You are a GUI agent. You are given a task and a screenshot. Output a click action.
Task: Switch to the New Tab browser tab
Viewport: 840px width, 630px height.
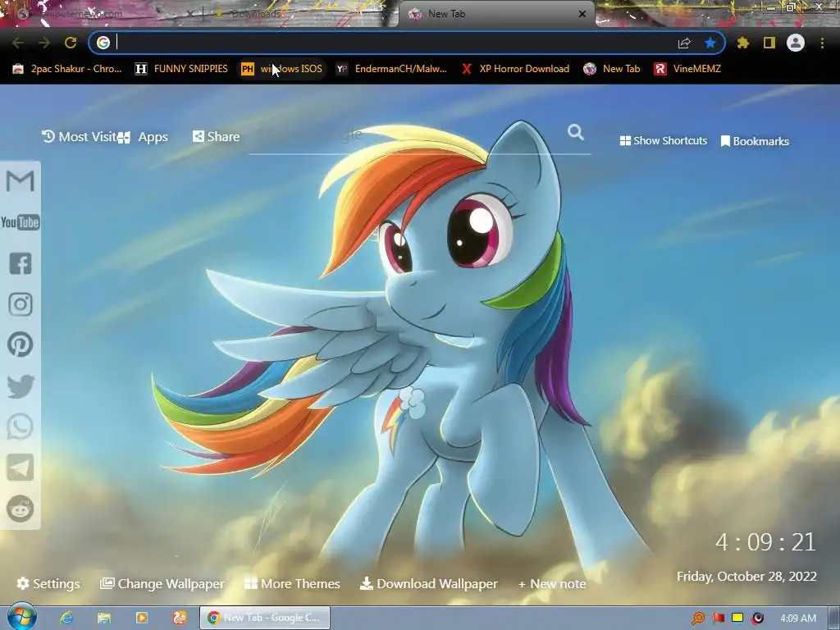[495, 14]
